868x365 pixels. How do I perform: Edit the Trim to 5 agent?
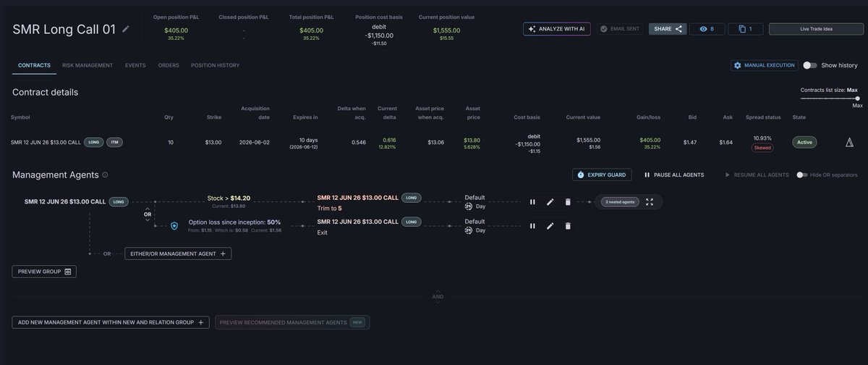click(x=550, y=202)
